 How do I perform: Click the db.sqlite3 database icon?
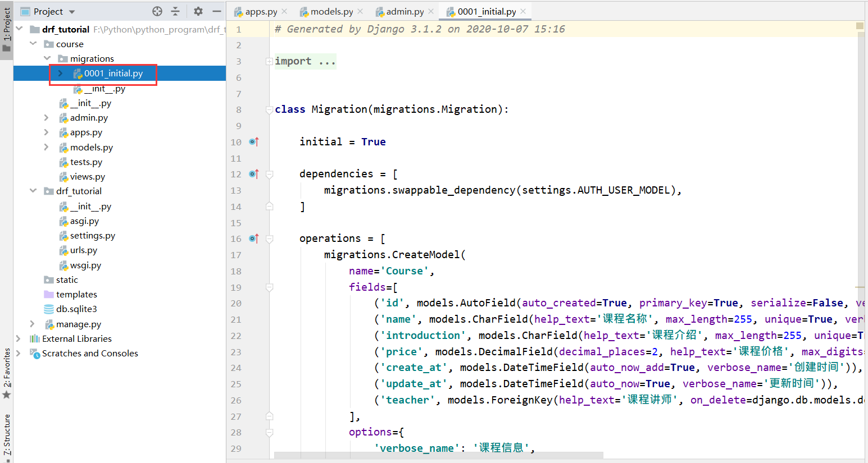coord(49,309)
